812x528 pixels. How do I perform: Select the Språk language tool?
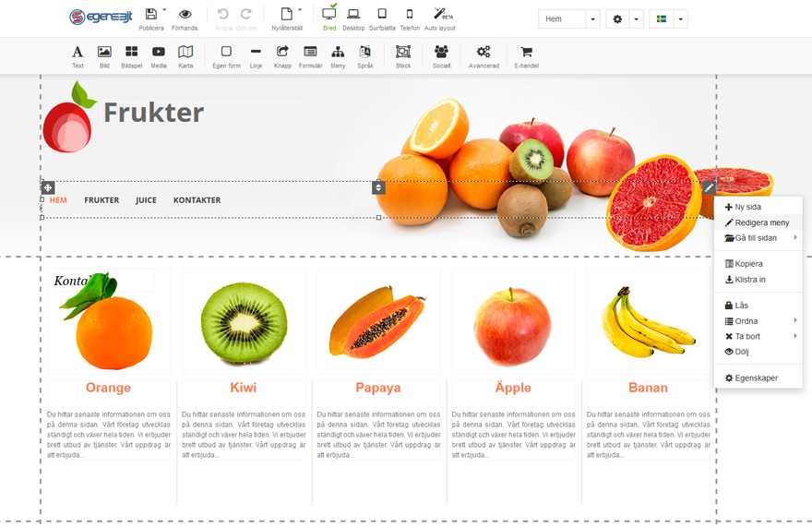click(365, 56)
